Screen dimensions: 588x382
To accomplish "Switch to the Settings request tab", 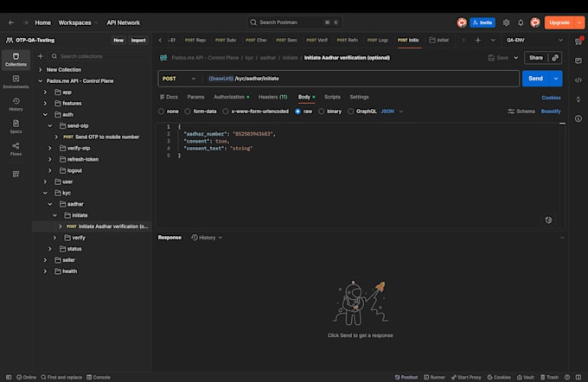I will (359, 97).
